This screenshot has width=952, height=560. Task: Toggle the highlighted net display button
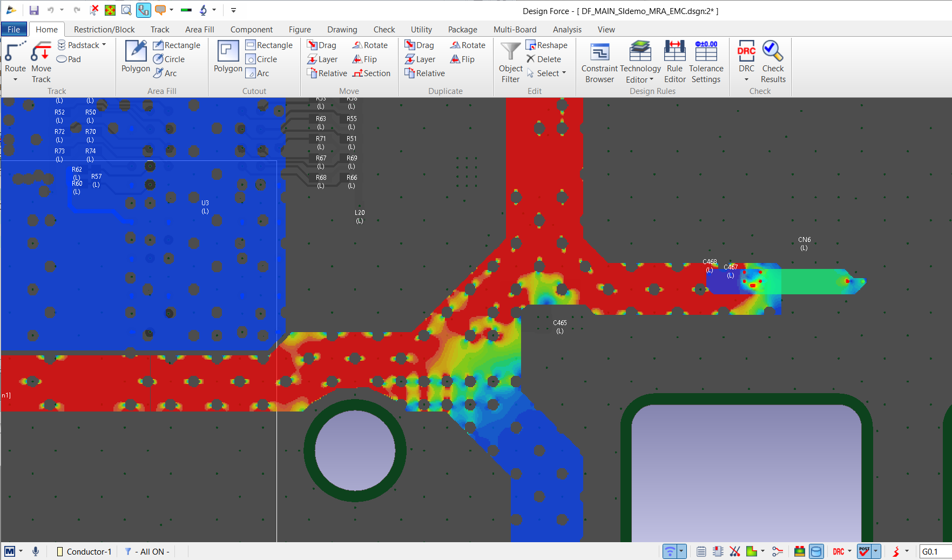[143, 10]
